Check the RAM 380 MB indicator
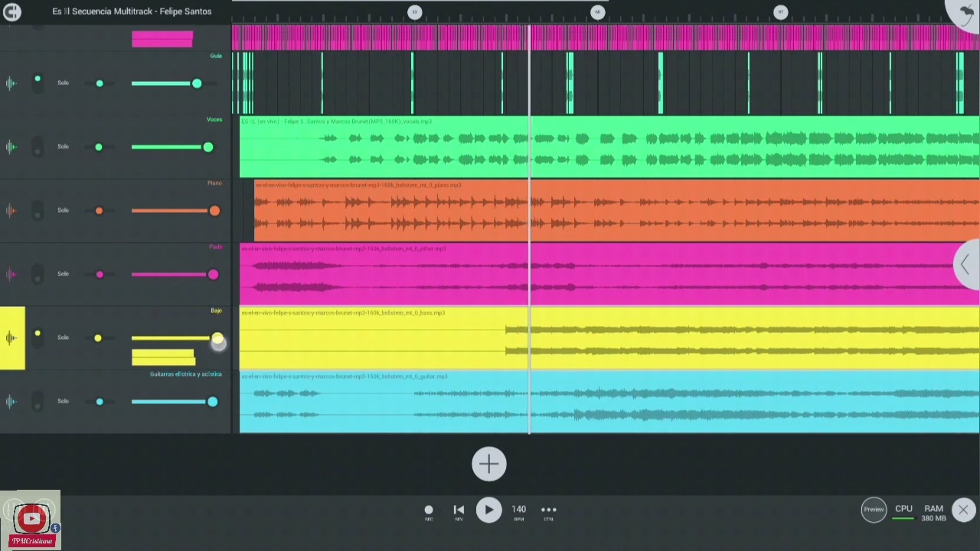The height and width of the screenshot is (551, 980). [x=933, y=513]
